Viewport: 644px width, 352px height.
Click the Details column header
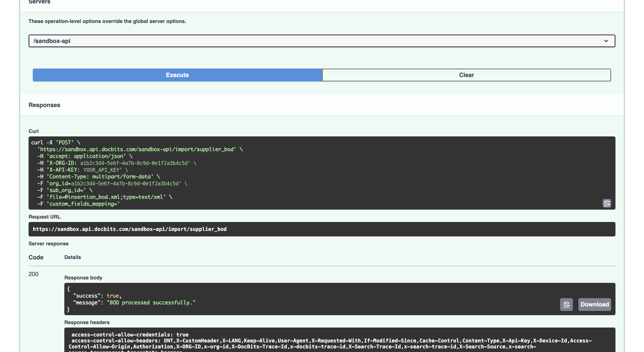click(72, 257)
